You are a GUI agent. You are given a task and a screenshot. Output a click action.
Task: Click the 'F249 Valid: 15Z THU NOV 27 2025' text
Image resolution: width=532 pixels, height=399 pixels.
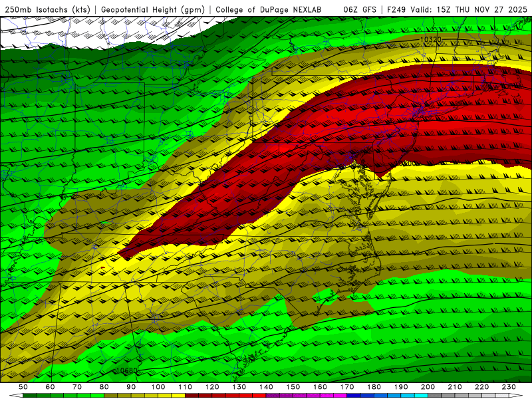tap(457, 10)
